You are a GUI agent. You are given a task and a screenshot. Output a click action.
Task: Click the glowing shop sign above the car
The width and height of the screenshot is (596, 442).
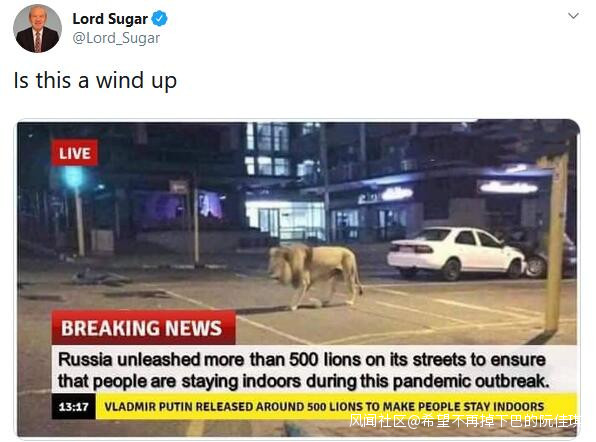[x=509, y=187]
